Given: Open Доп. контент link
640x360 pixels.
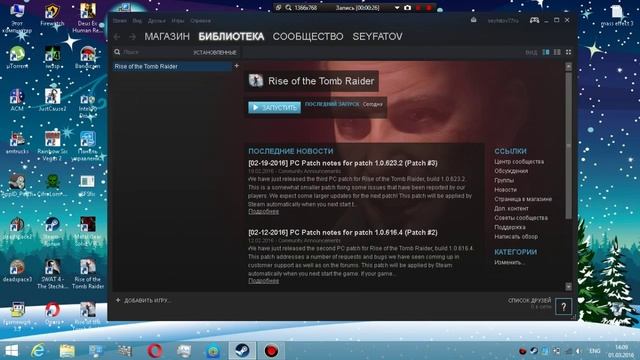Looking at the screenshot, I should pyautogui.click(x=511, y=209).
